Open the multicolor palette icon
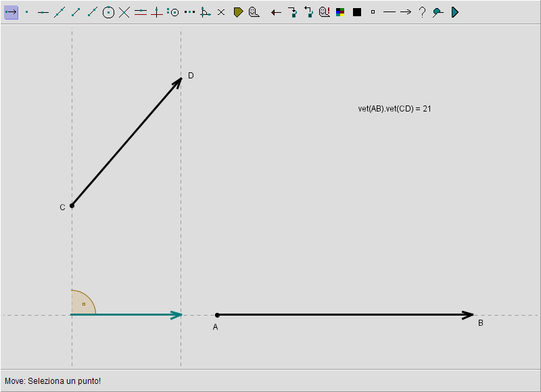The width and height of the screenshot is (541, 392). pos(340,12)
